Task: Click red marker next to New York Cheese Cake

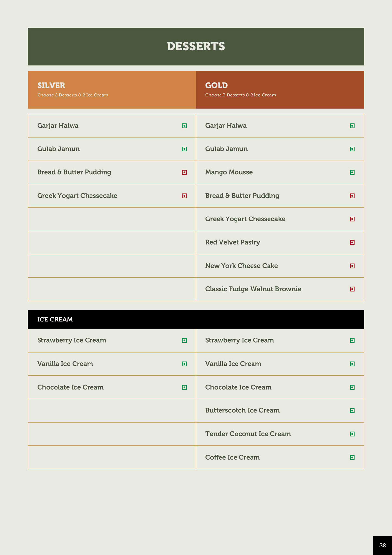Action: pyautogui.click(x=352, y=266)
